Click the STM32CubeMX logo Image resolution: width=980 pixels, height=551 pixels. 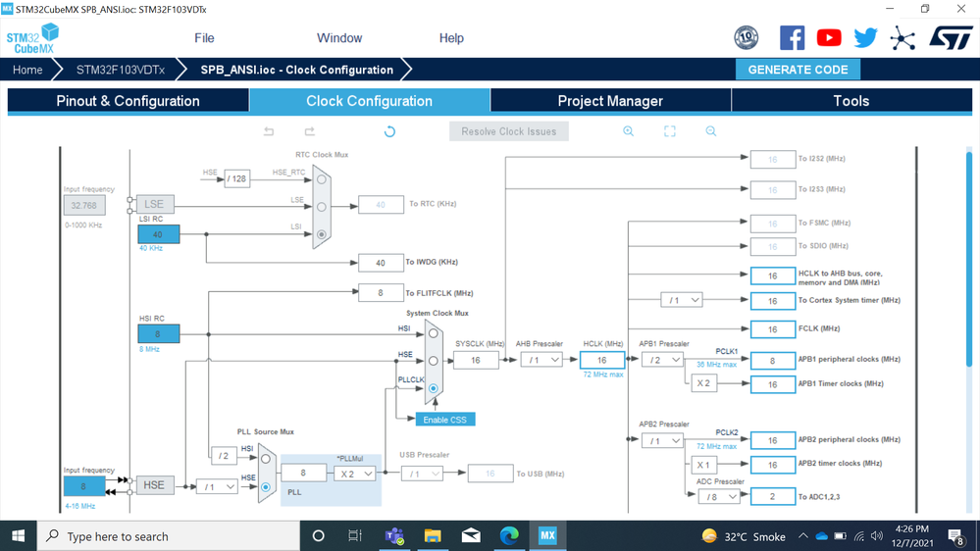point(32,39)
